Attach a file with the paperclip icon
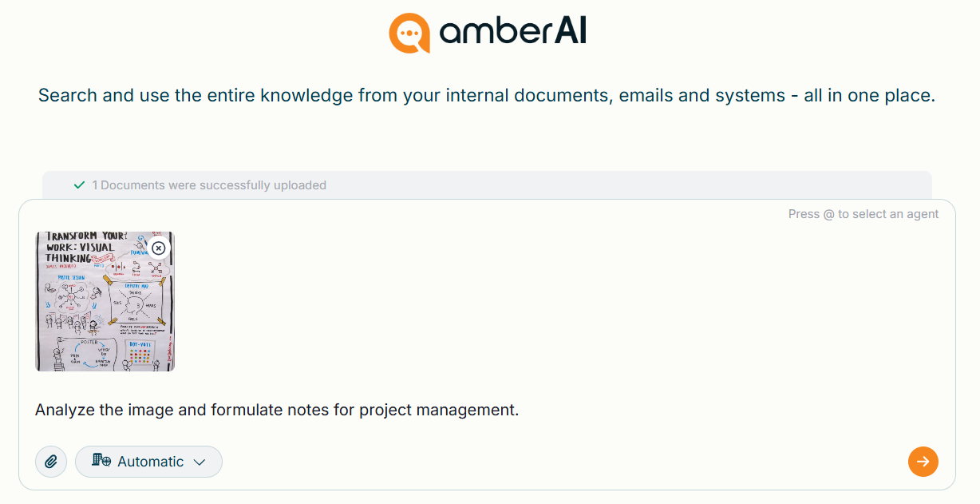 51,462
